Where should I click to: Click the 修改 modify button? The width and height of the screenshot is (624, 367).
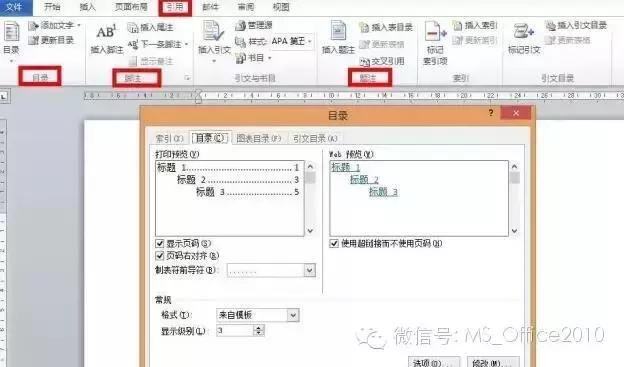[x=493, y=362]
